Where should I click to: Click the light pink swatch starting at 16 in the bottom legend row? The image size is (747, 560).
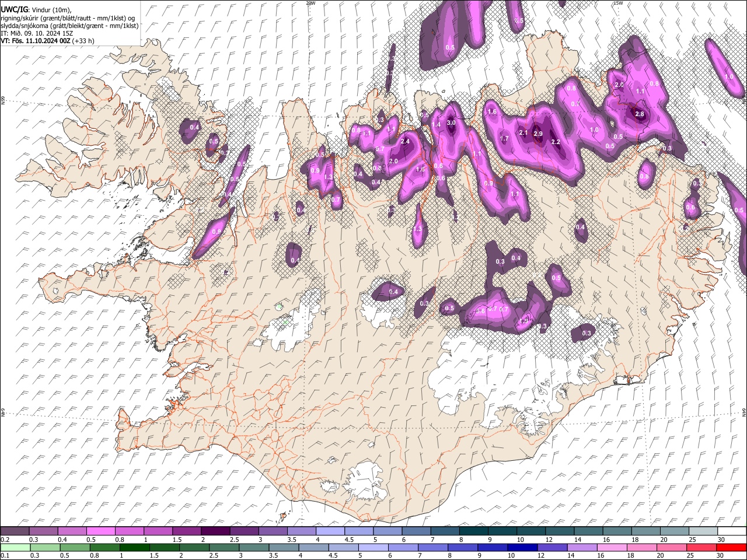coord(613,547)
